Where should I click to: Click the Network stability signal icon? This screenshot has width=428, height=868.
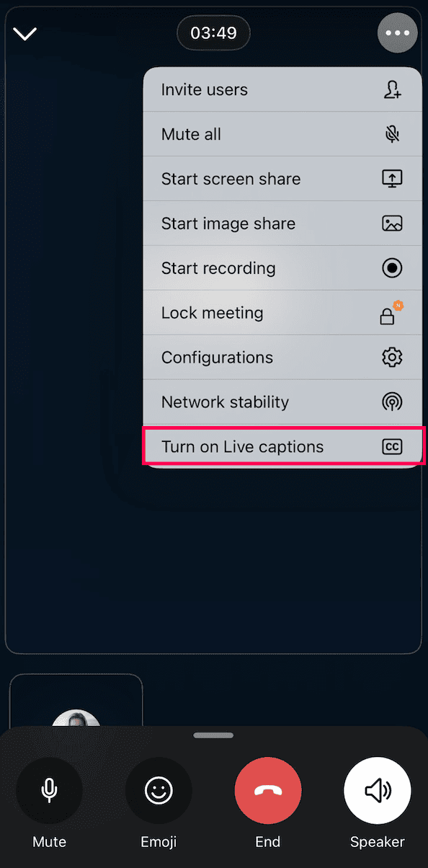coord(392,402)
